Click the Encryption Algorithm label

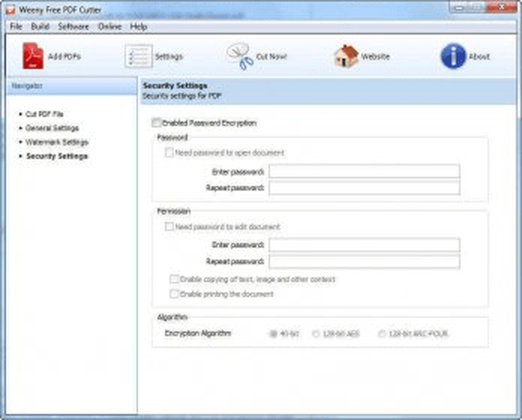pyautogui.click(x=198, y=333)
